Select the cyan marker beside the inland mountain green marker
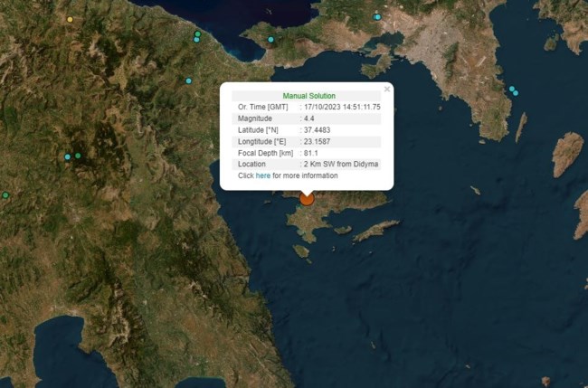Viewport: 588px width, 388px height. pyautogui.click(x=68, y=157)
